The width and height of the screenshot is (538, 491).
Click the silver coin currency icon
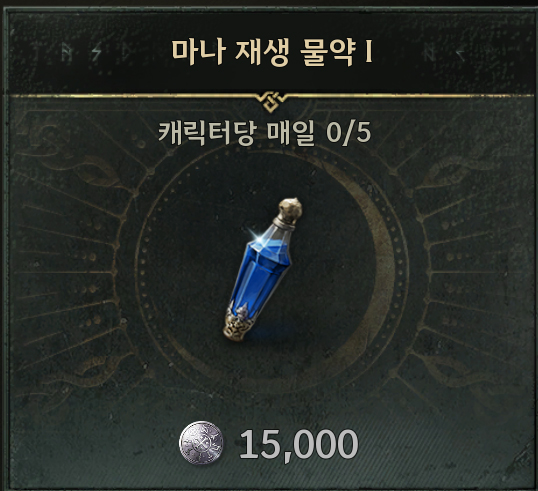(x=201, y=443)
